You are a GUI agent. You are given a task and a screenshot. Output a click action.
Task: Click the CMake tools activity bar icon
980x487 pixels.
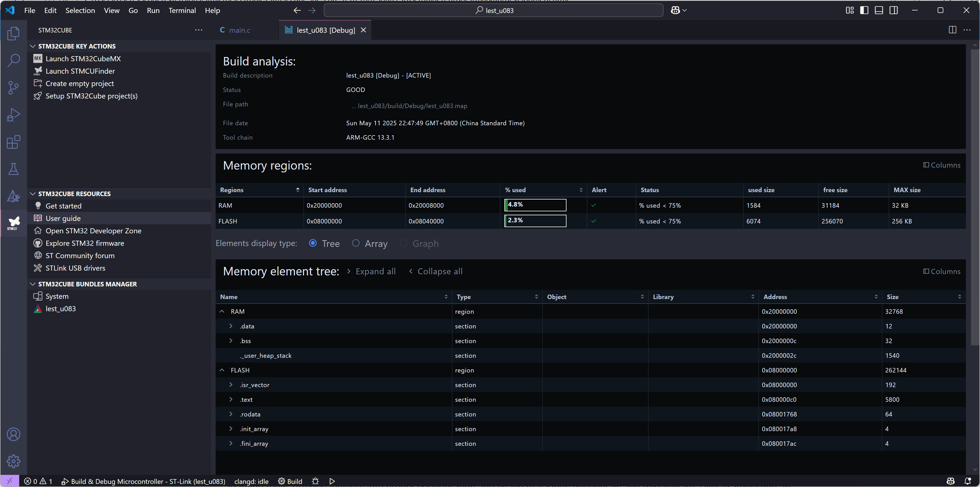[13, 196]
